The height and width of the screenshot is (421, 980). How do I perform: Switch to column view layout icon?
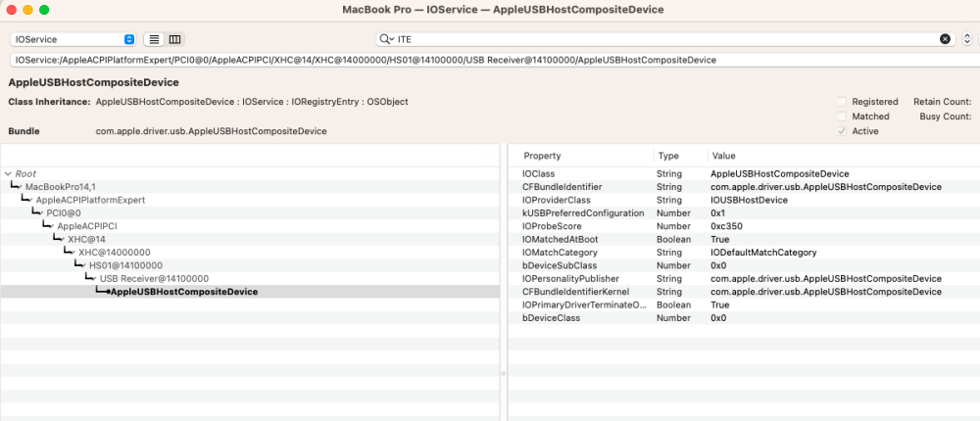click(x=174, y=39)
